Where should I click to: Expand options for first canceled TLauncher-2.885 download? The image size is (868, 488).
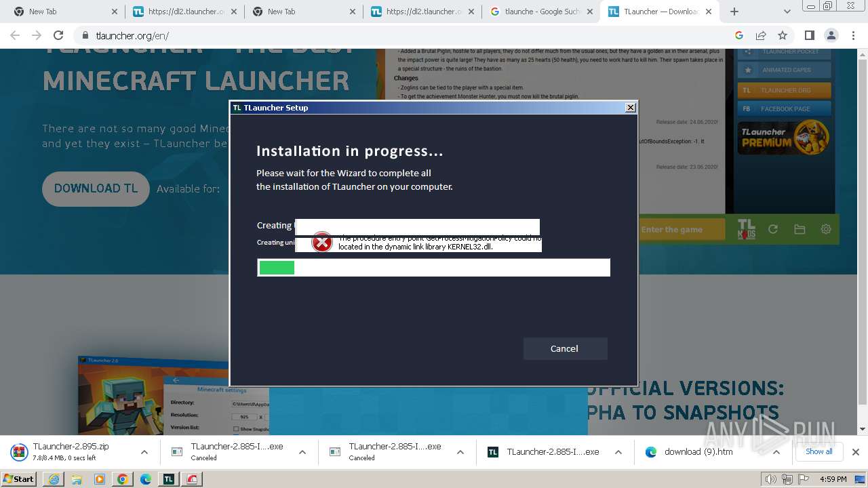(302, 452)
